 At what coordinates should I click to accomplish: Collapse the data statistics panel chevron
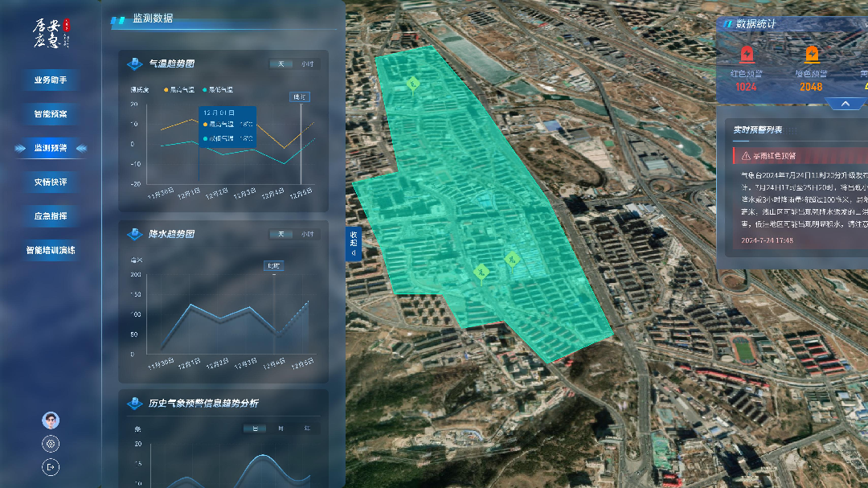tap(844, 104)
